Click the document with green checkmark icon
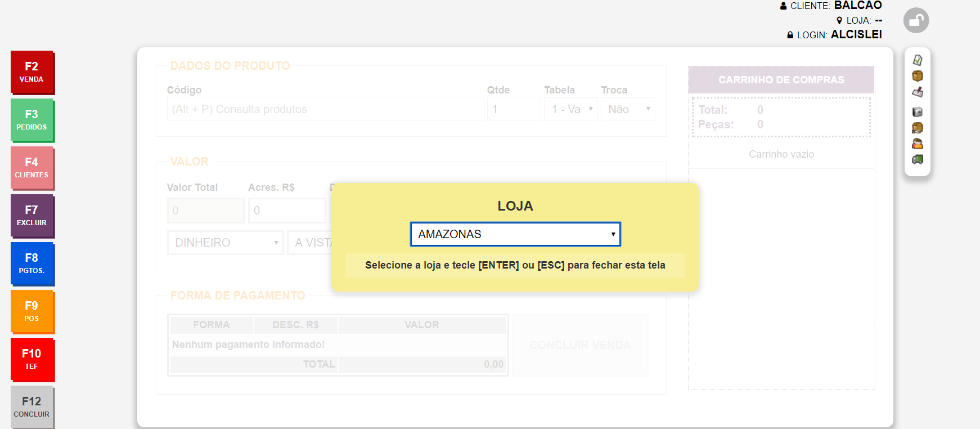 [918, 60]
